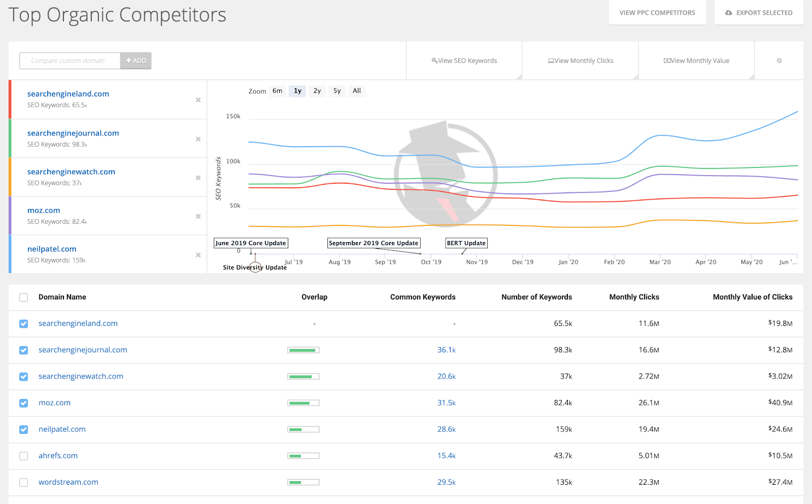The width and height of the screenshot is (812, 504).
Task: Click 20.6k common keywords for searchenginewatch.com
Action: (x=447, y=377)
